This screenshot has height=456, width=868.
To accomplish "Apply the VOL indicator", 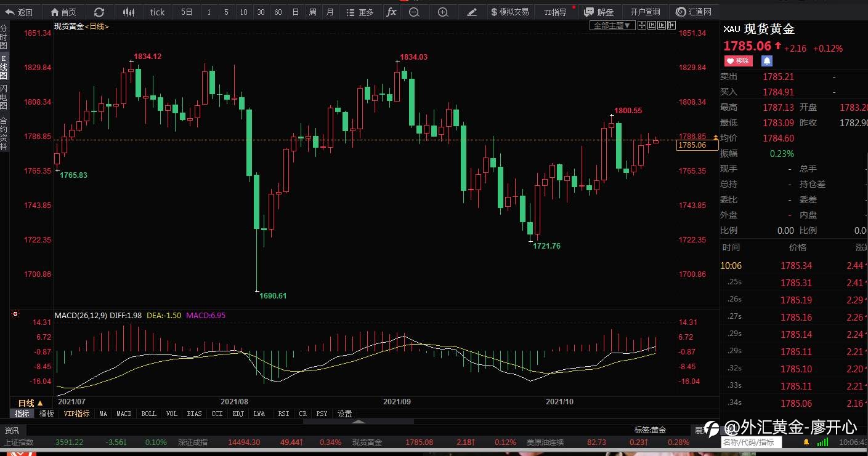I will tap(172, 414).
